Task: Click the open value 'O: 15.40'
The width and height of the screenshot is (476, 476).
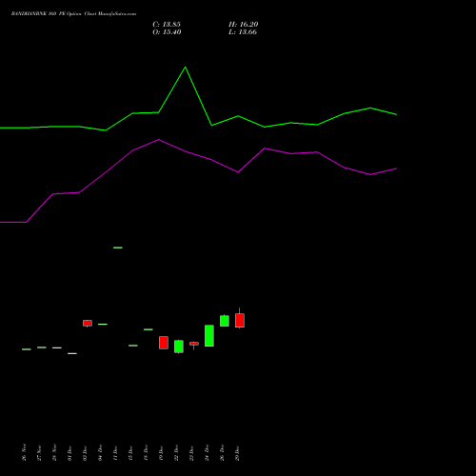Action: point(167,32)
